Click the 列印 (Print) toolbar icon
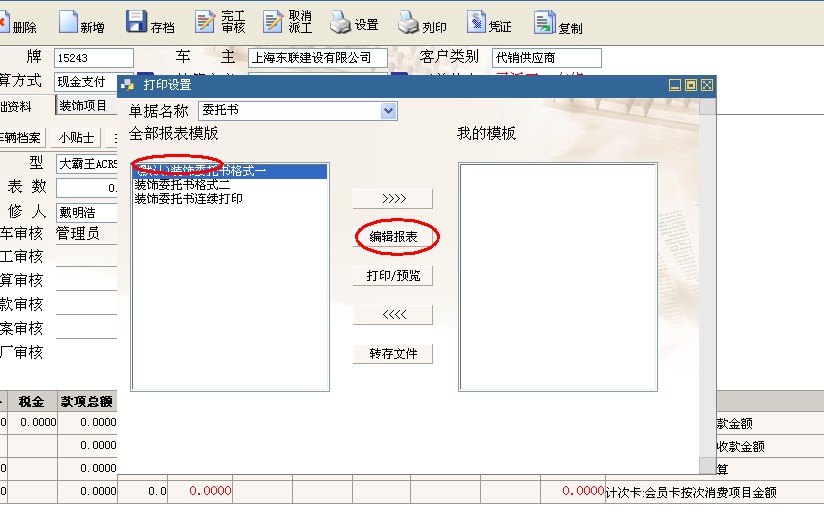 pos(408,22)
